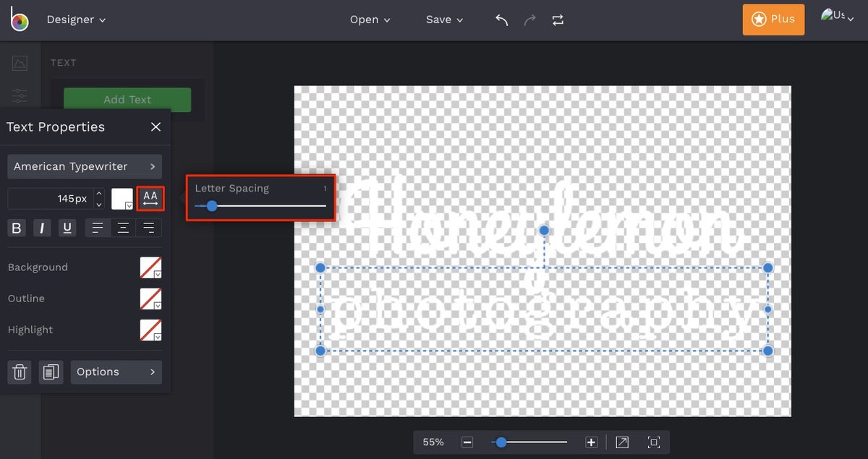Screen dimensions: 868x459
Task: Expand the Open menu
Action: (370, 20)
